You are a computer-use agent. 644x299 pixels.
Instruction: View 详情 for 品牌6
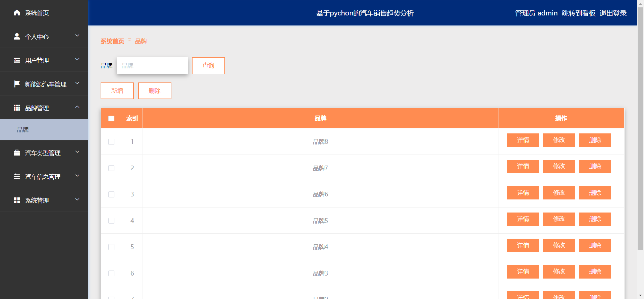pyautogui.click(x=523, y=193)
